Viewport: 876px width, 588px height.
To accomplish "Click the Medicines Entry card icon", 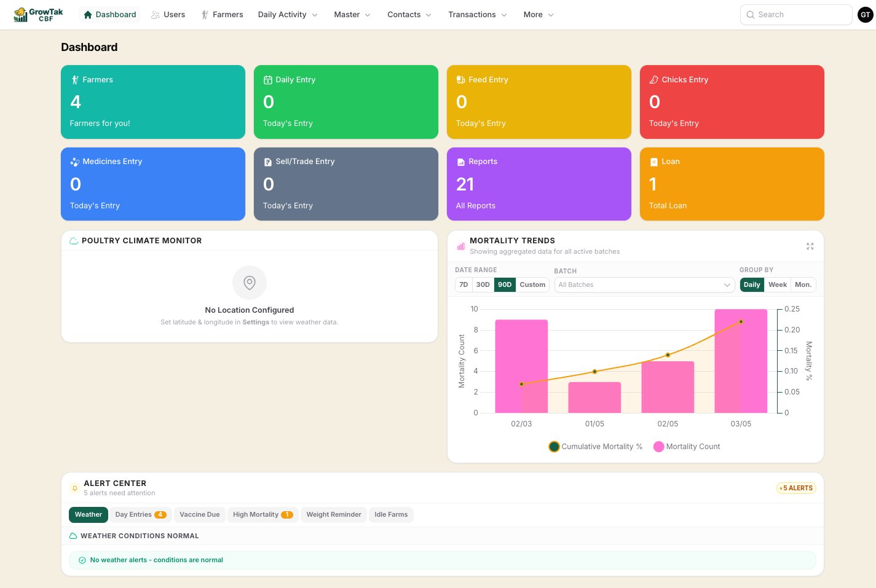I will pos(75,162).
